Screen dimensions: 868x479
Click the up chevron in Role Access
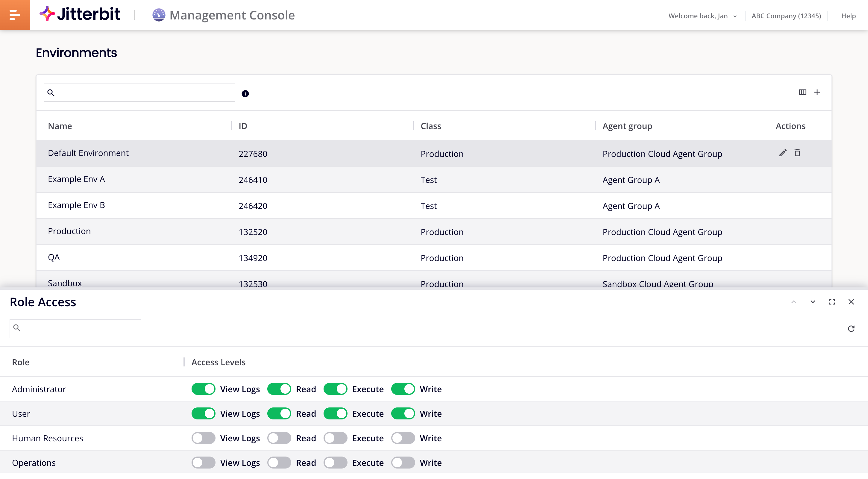(793, 302)
